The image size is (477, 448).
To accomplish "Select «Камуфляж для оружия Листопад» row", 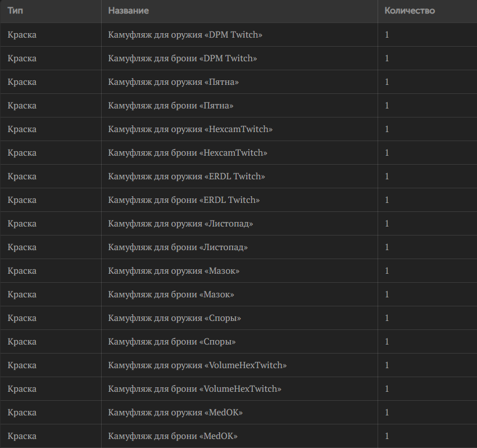I will [238, 223].
